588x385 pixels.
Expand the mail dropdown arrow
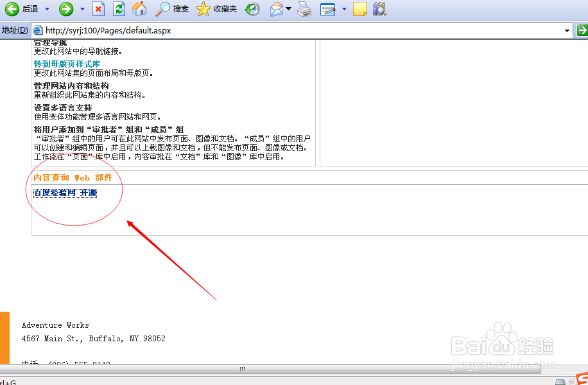(288, 9)
